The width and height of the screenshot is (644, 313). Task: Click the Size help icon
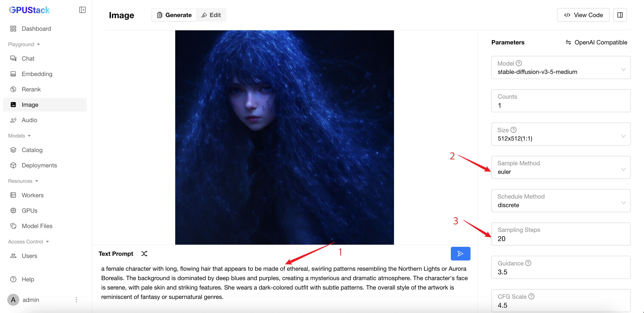click(513, 130)
